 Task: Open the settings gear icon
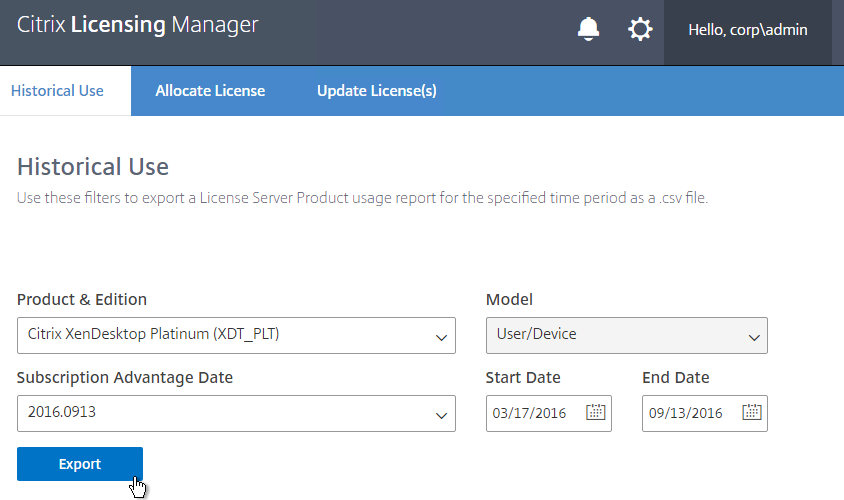pos(640,29)
